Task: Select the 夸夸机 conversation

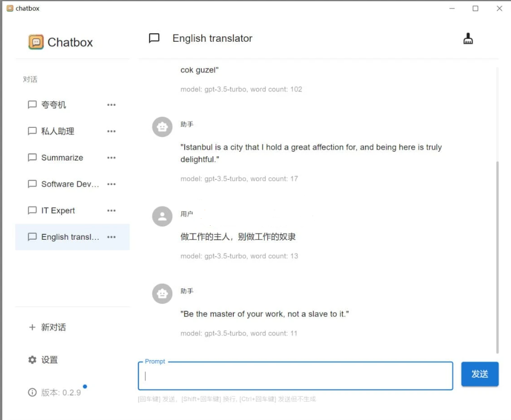Action: (72, 105)
